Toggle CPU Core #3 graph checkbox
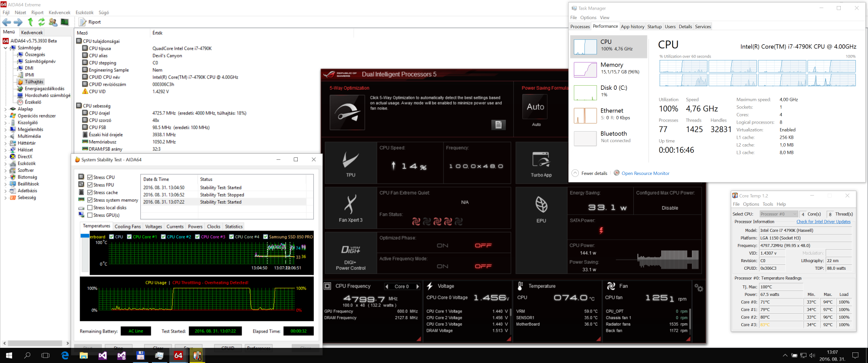Viewport: 868px width, 363px height. (197, 236)
